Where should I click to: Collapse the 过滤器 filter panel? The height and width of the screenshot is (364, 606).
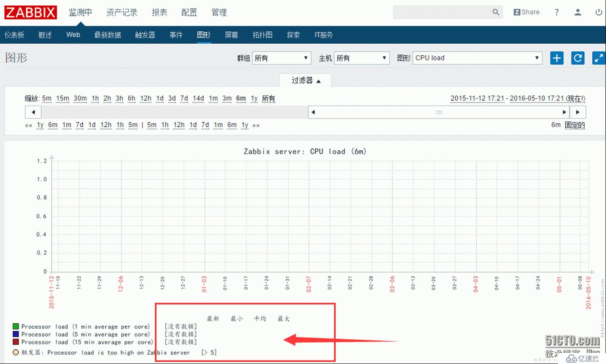[306, 80]
